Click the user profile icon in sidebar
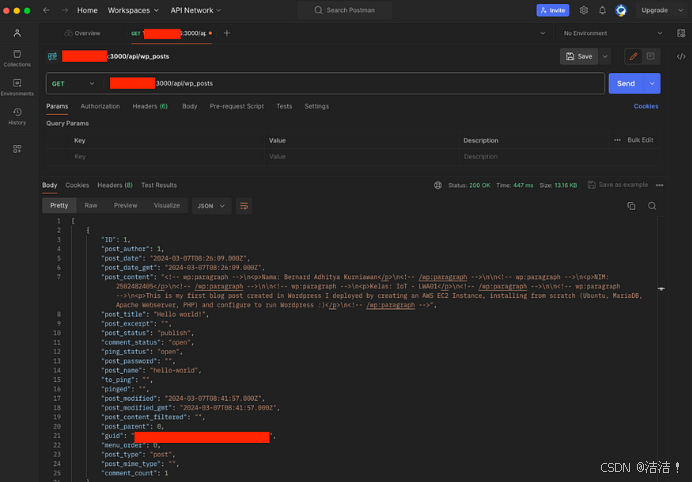 click(17, 33)
